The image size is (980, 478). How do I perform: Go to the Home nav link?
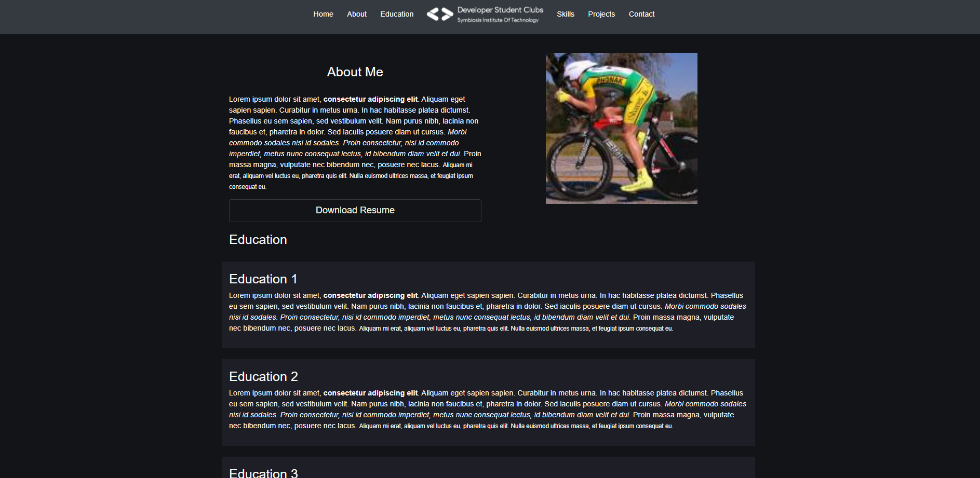pos(323,14)
